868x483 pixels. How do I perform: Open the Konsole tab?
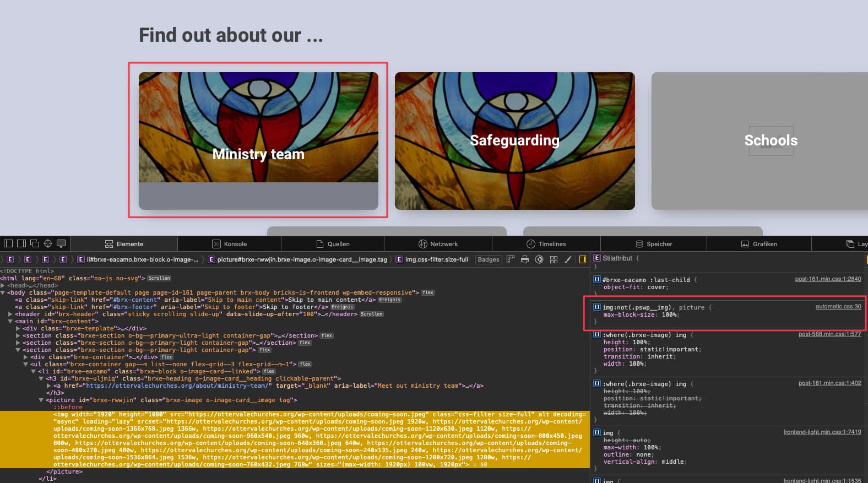point(230,244)
